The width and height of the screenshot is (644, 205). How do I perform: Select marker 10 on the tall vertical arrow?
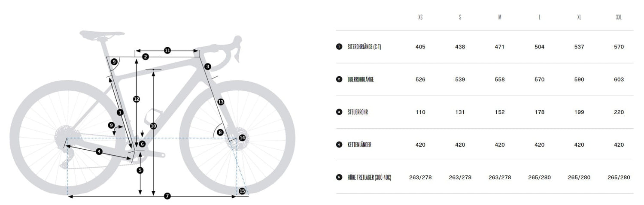click(153, 126)
